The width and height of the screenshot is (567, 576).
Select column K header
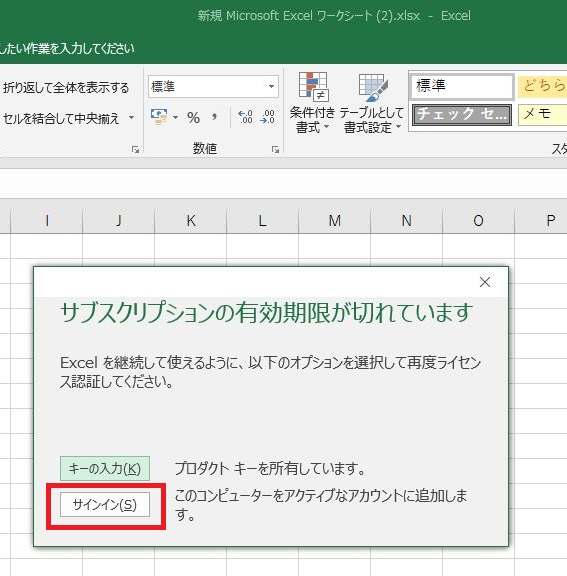point(191,220)
